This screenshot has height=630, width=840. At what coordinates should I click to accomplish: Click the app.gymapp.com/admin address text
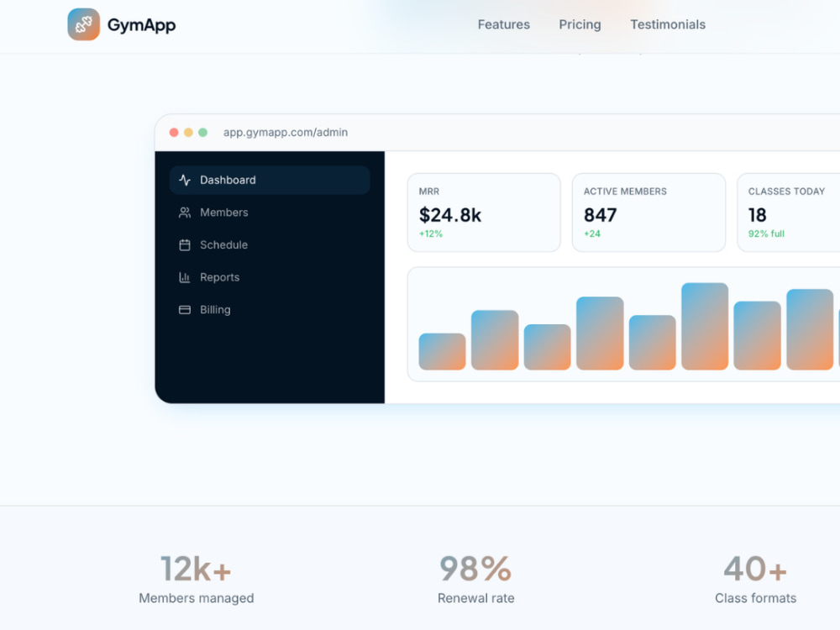286,133
